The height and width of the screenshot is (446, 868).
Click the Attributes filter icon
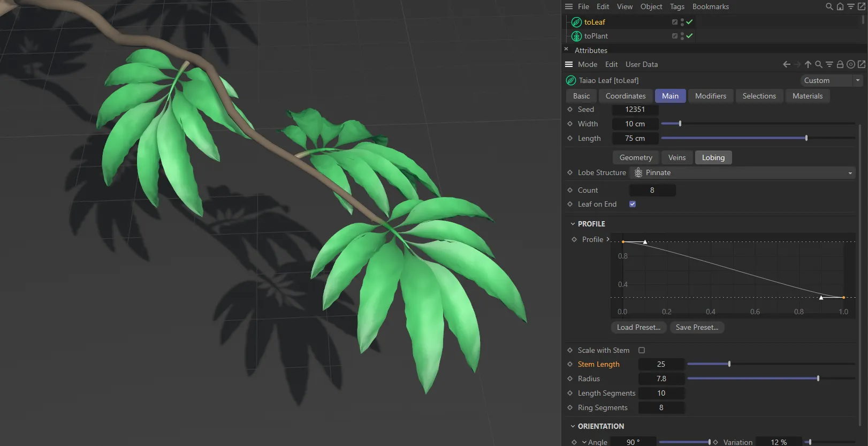[829, 64]
